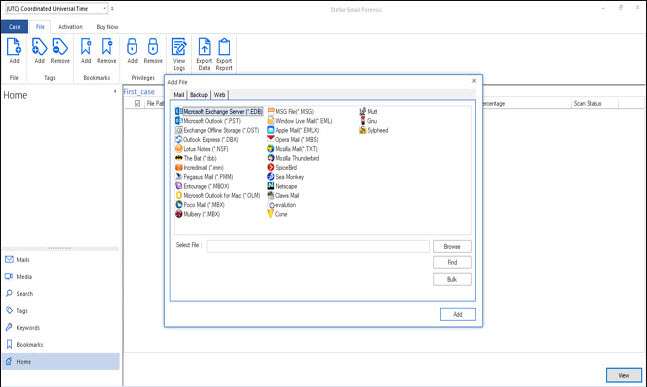Switch to the Mail tab in Add File
The height and width of the screenshot is (387, 647).
coord(179,95)
